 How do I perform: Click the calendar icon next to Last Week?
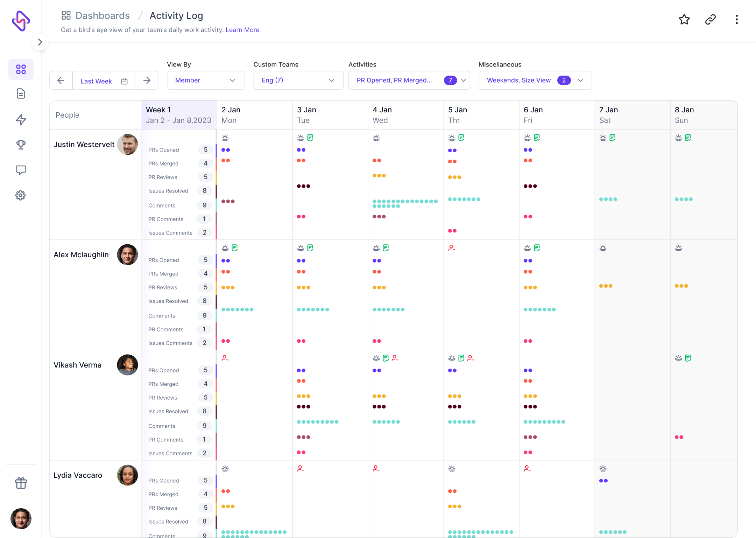(x=124, y=81)
